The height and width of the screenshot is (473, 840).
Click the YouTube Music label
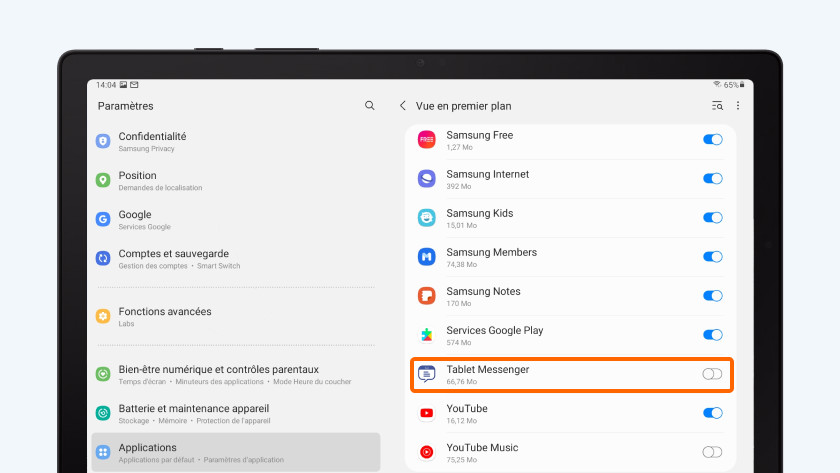(x=482, y=447)
